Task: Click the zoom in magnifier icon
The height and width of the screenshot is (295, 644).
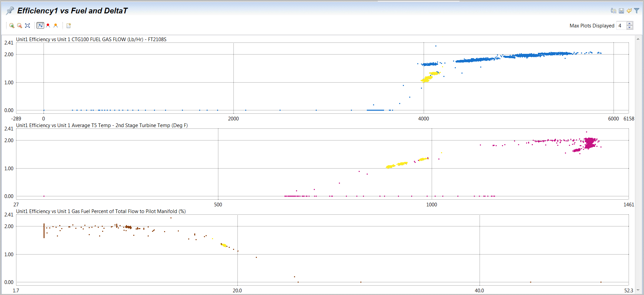Action: [x=12, y=26]
